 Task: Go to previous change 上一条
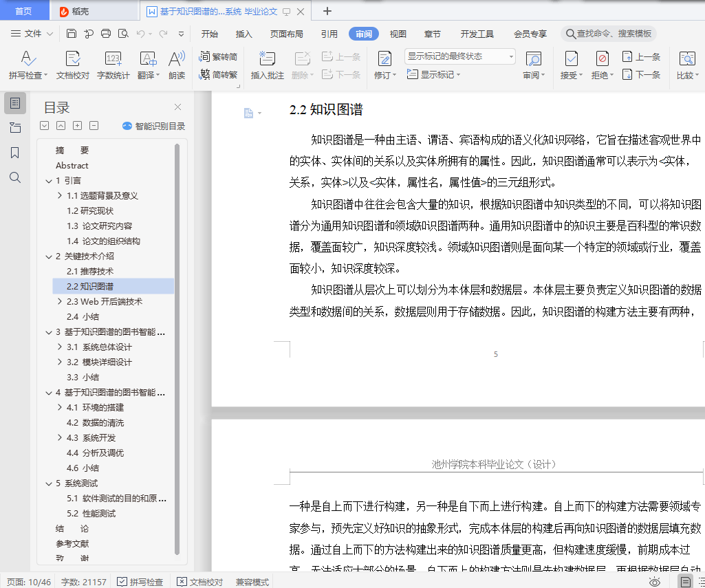point(641,56)
